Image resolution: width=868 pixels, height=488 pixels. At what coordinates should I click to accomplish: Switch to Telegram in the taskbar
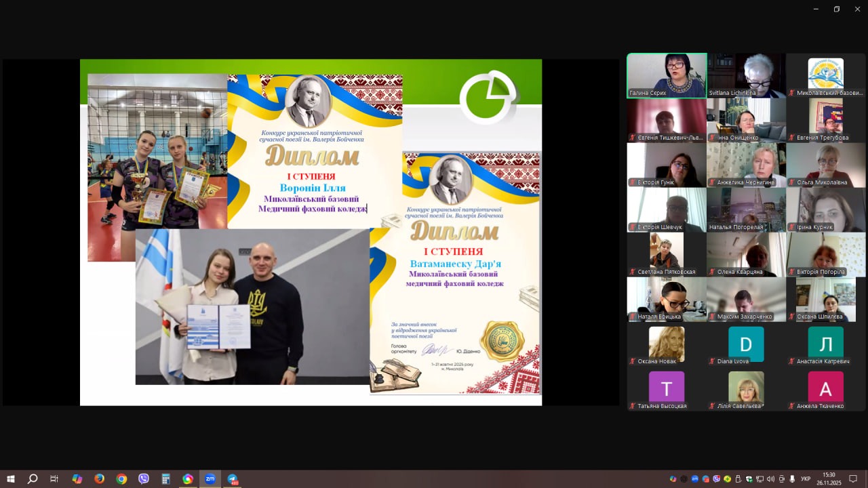coord(232,479)
